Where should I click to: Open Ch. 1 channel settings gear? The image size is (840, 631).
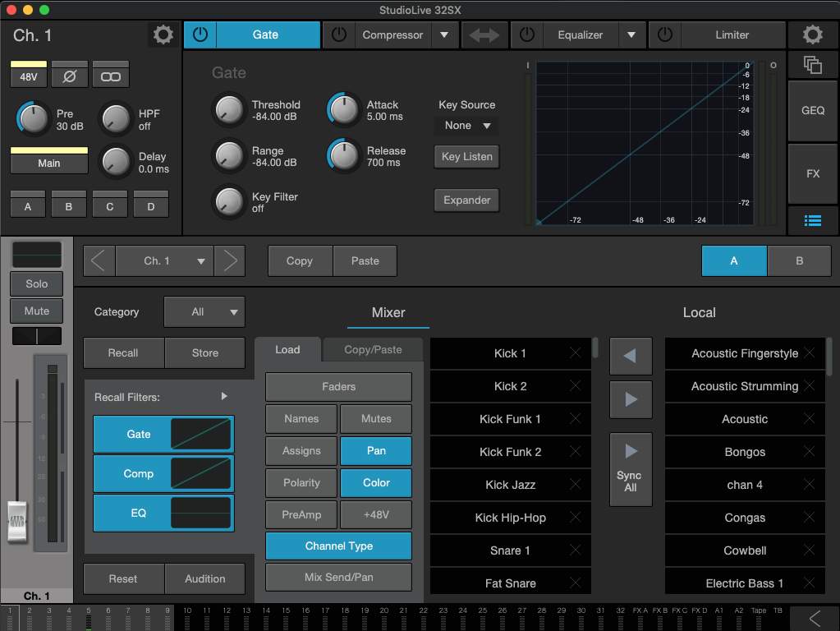point(163,35)
